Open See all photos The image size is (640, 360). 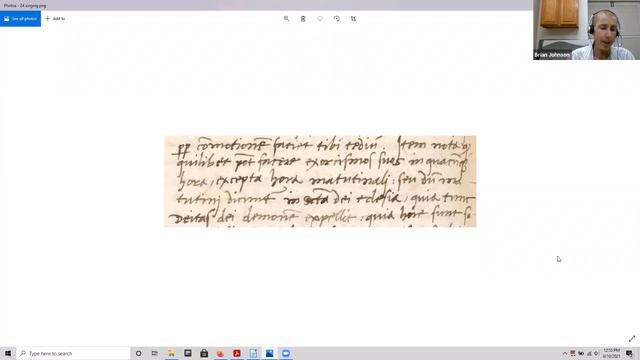(x=20, y=19)
